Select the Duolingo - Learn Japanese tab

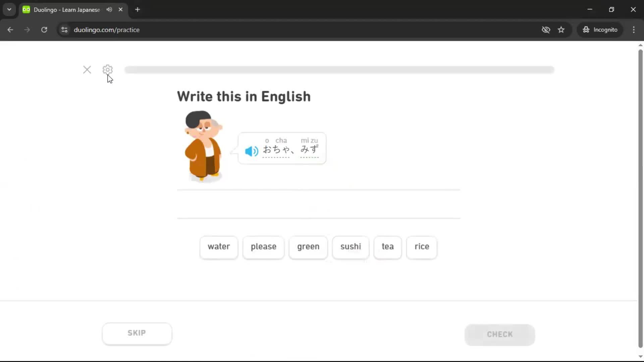(x=66, y=9)
